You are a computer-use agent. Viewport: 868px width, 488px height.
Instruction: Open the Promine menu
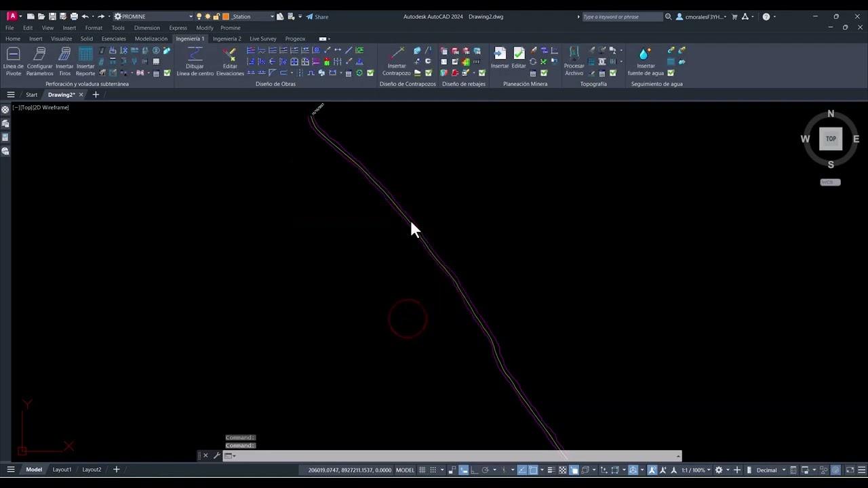coord(231,28)
